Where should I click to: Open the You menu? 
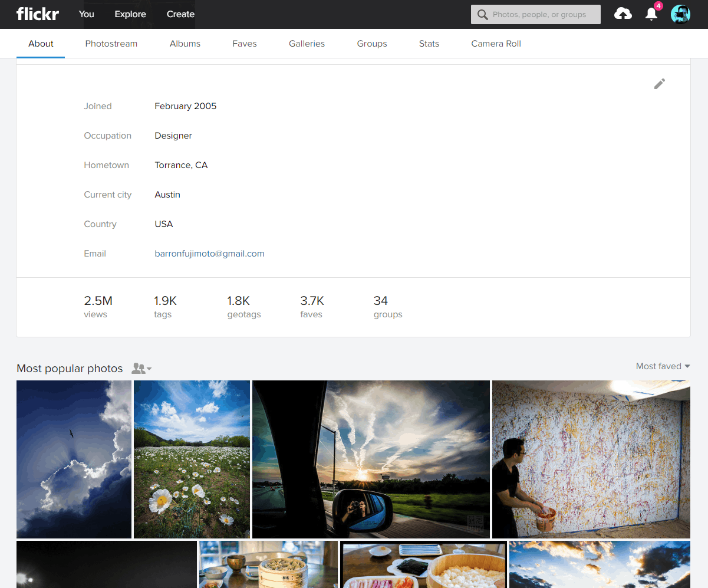[x=87, y=14]
